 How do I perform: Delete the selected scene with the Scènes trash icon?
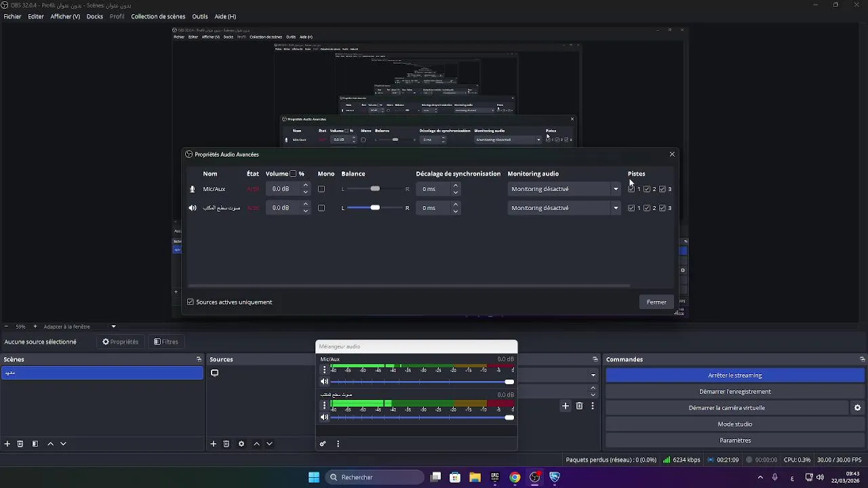point(20,444)
